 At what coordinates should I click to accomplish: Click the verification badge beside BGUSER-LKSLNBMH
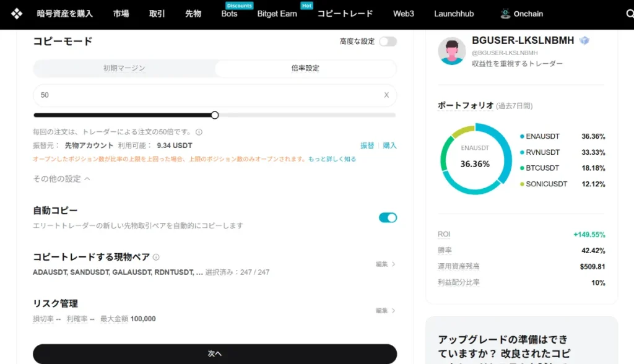584,39
